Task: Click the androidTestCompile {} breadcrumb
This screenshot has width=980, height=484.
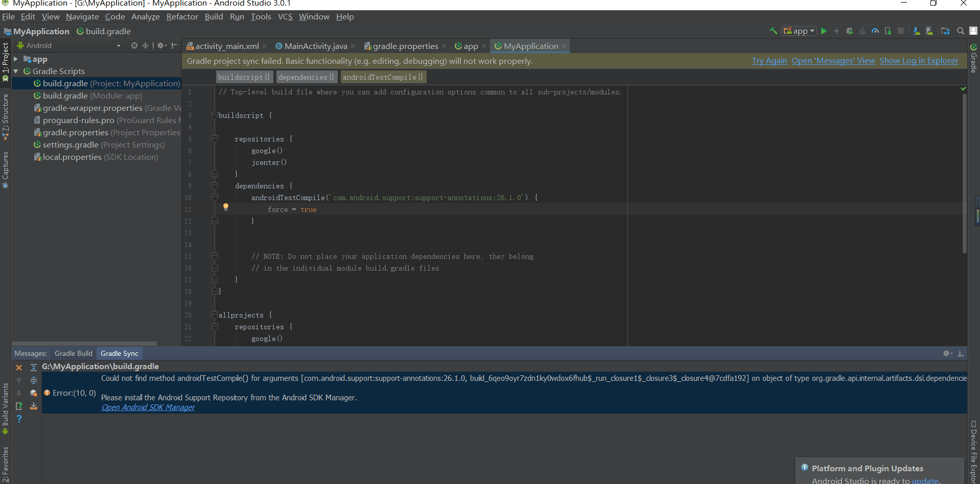Action: point(383,77)
